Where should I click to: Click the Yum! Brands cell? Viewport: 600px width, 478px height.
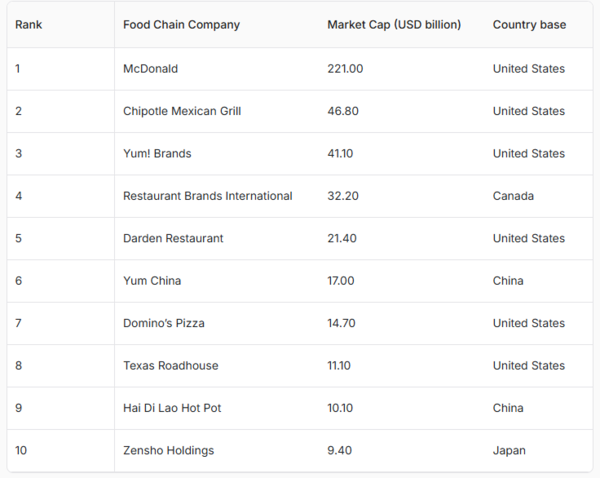point(157,154)
